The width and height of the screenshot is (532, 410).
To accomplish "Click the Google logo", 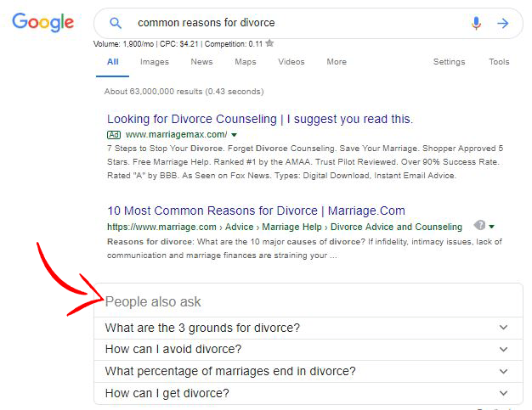I will [x=42, y=22].
